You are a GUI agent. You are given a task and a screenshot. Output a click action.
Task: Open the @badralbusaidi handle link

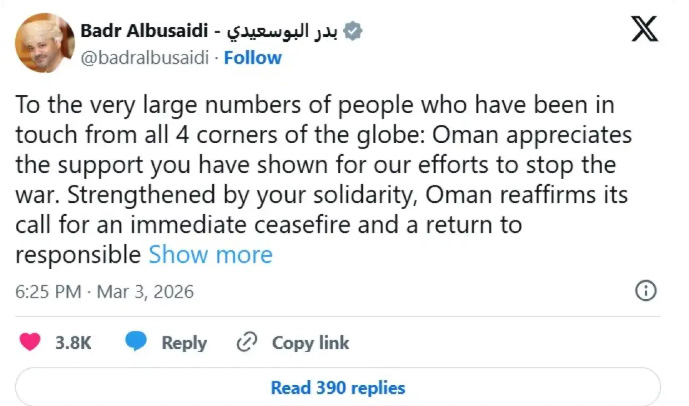pos(144,58)
